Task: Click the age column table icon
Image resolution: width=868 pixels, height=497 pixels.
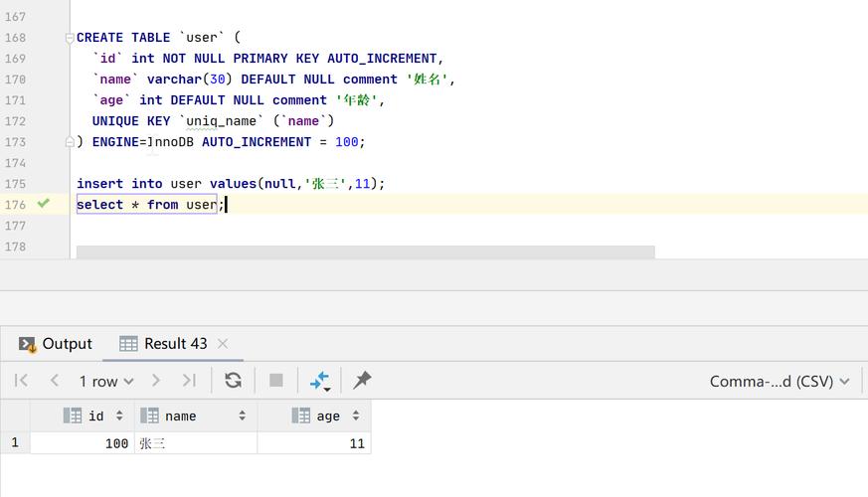Action: (301, 415)
